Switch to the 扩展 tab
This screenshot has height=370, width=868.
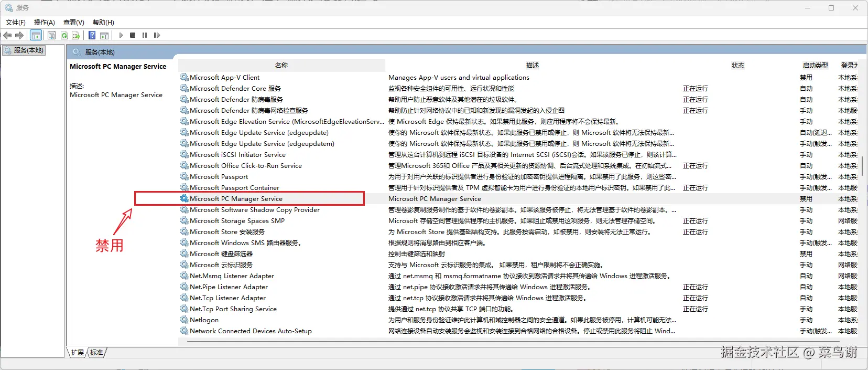(x=78, y=352)
